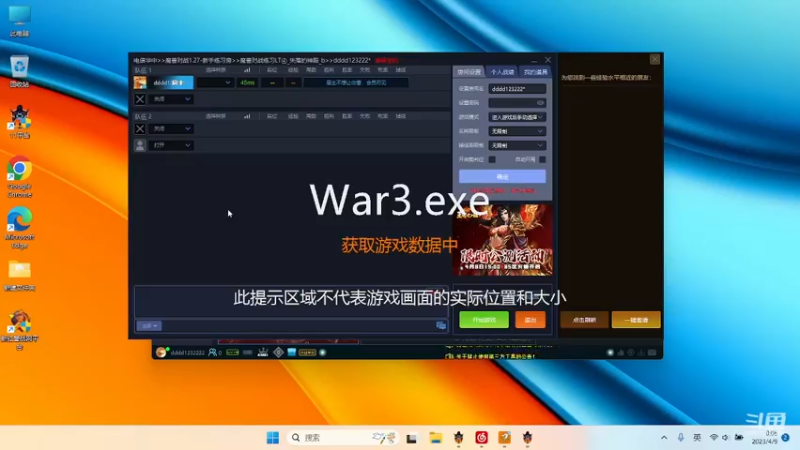Toggle the right checkbox in room settings
This screenshot has width=800, height=450.
click(x=542, y=160)
